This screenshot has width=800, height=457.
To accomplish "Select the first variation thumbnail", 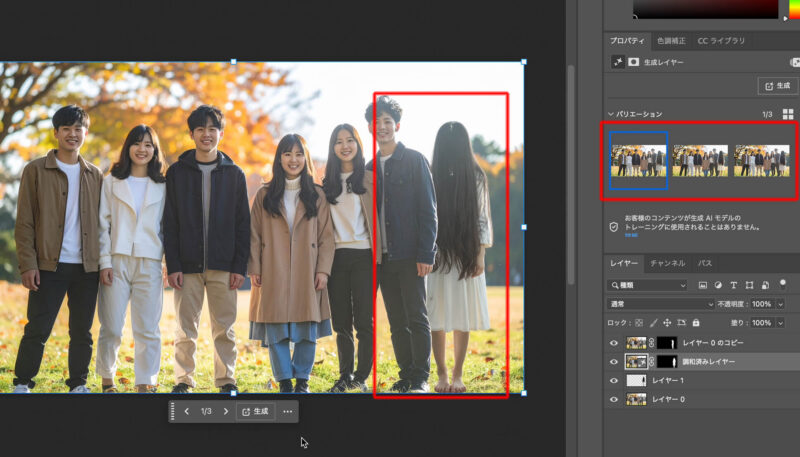I will tap(638, 161).
